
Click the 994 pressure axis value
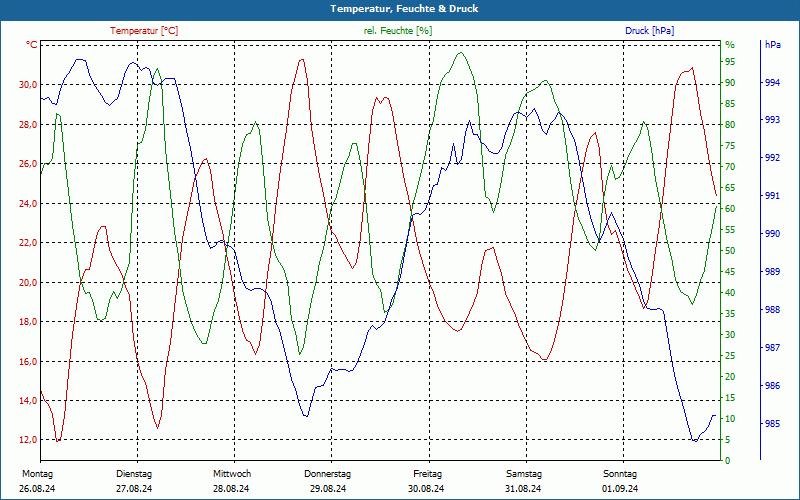[x=772, y=83]
